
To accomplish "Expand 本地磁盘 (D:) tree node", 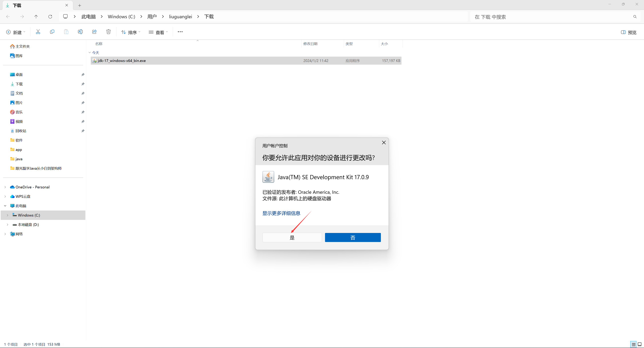I will (8, 225).
